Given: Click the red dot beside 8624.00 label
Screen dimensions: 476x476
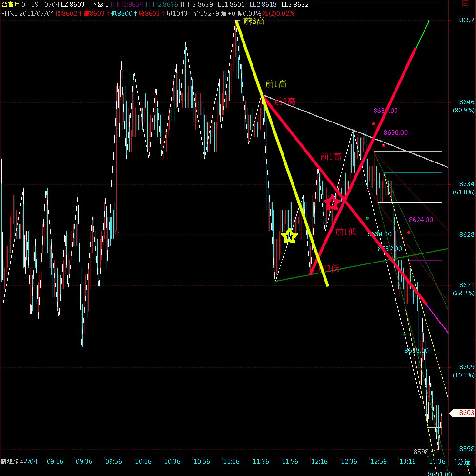Looking at the screenshot, I should tap(409, 233).
